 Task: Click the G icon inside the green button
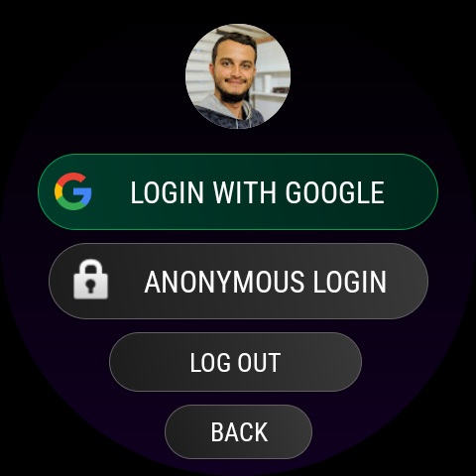[73, 191]
